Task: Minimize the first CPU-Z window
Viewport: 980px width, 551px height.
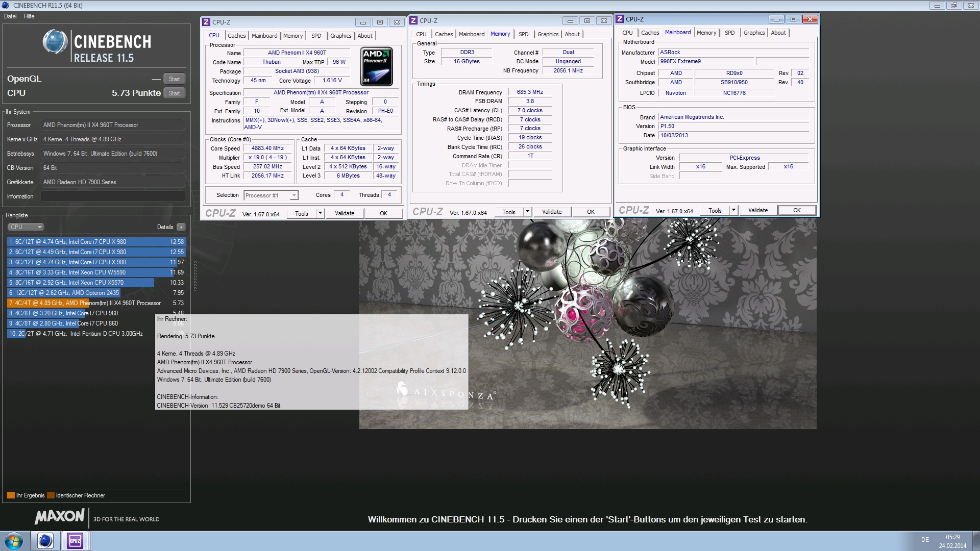Action: 363,22
